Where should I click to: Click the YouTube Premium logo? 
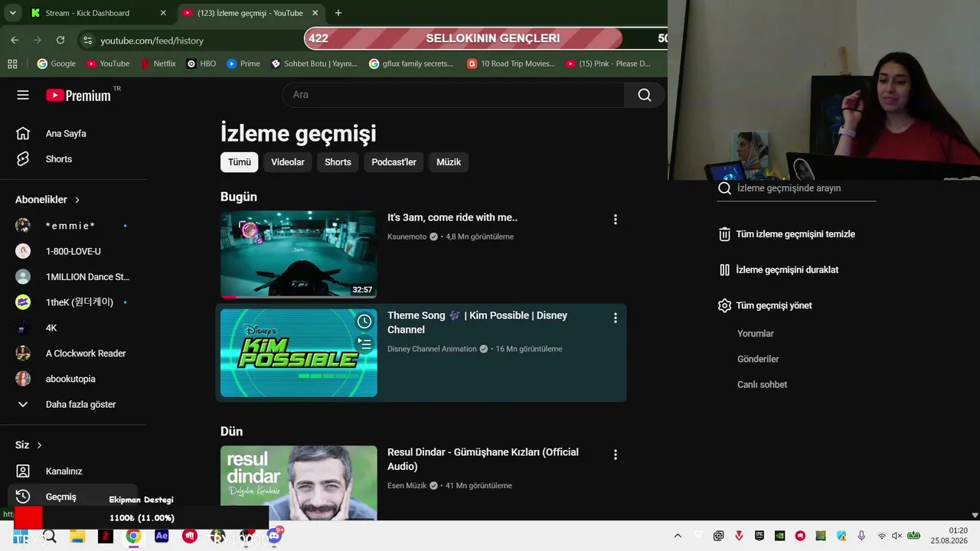[78, 95]
